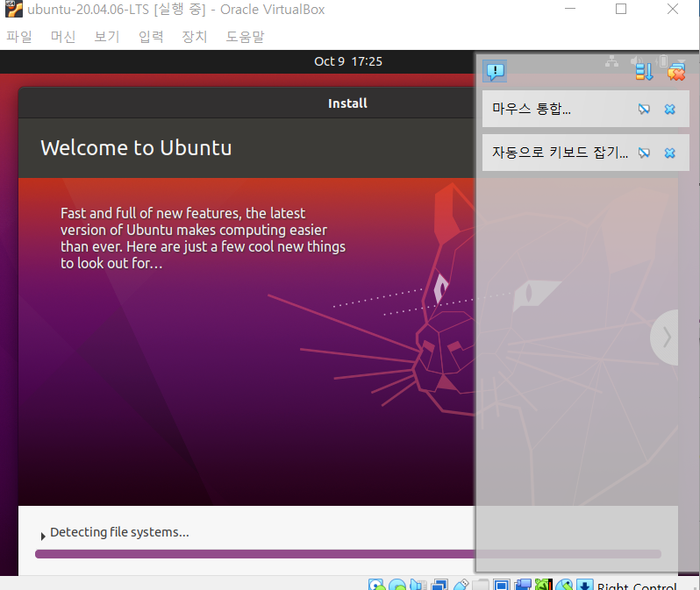The image size is (700, 590).
Task: Click the Welcome to Ubuntu heading
Action: click(136, 148)
